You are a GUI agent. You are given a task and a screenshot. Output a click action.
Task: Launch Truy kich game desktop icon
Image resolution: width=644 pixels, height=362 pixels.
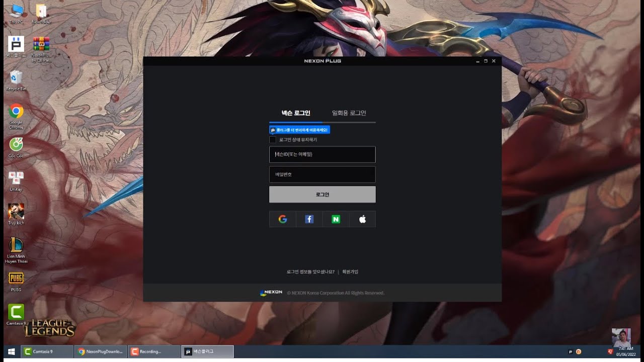pyautogui.click(x=16, y=214)
